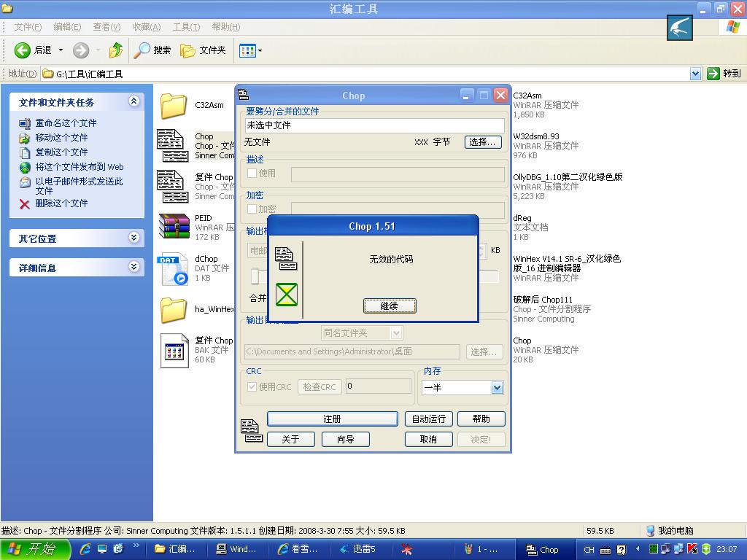
Task: Open the 同名文件夹 dropdown
Action: point(396,333)
